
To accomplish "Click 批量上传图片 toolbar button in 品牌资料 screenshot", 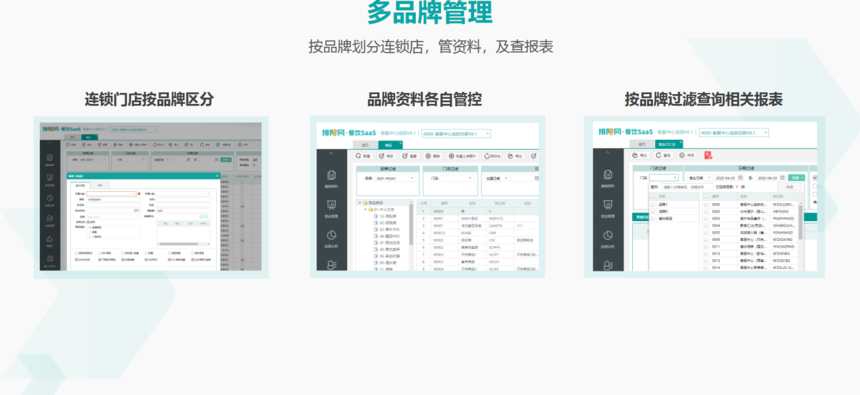I will coord(463,156).
